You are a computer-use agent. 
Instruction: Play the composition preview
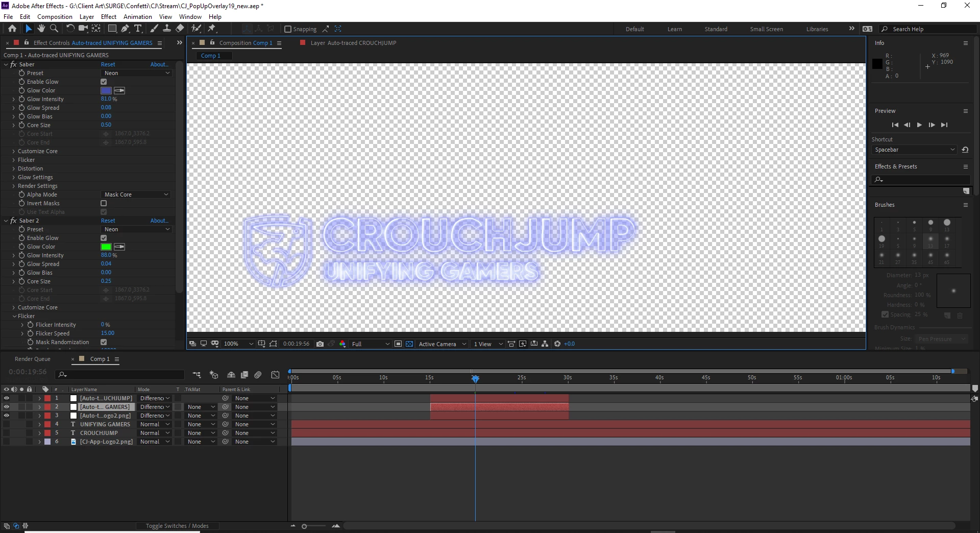919,125
